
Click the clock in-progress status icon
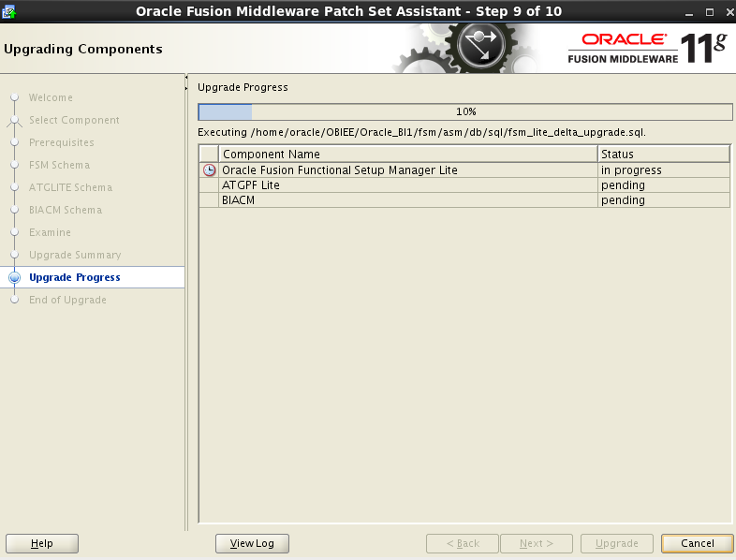tap(210, 169)
